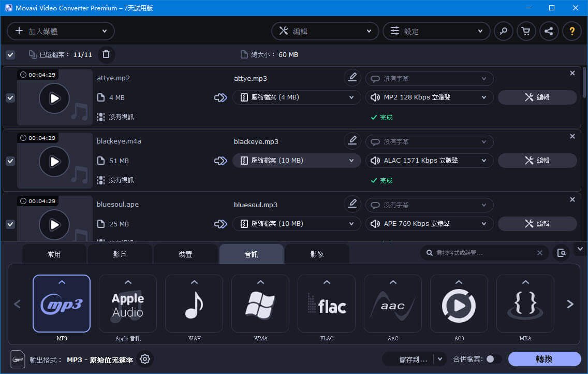Switch to the 影像 tab
Image resolution: width=588 pixels, height=374 pixels.
pos(317,254)
